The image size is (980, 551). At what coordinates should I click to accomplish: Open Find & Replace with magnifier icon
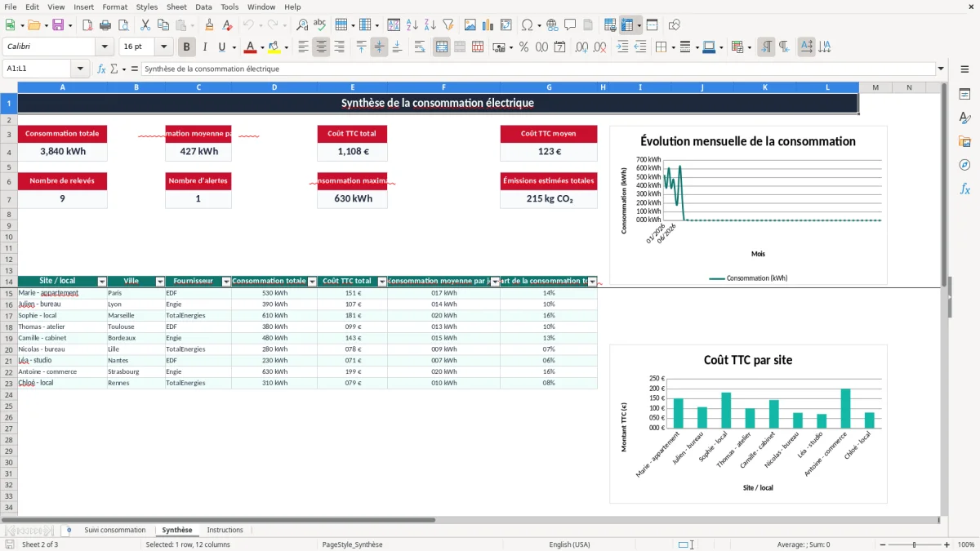coord(302,25)
